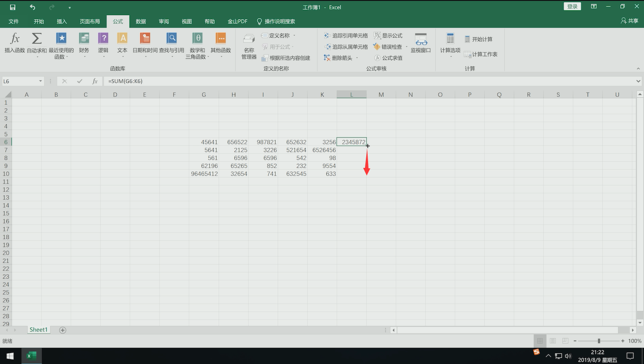Click the Share (共享) button
Viewport: 644px width, 364px height.
point(630,21)
